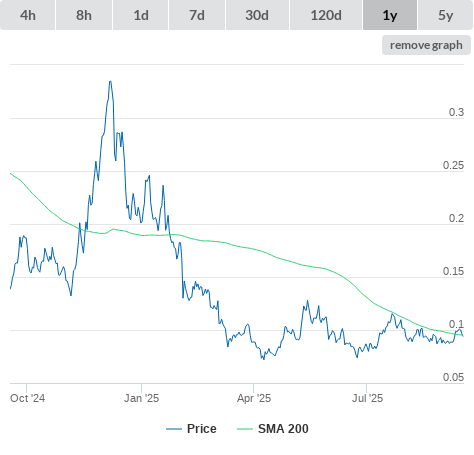Select the 4h time range tab
Image resolution: width=474 pixels, height=455 pixels.
(x=28, y=15)
